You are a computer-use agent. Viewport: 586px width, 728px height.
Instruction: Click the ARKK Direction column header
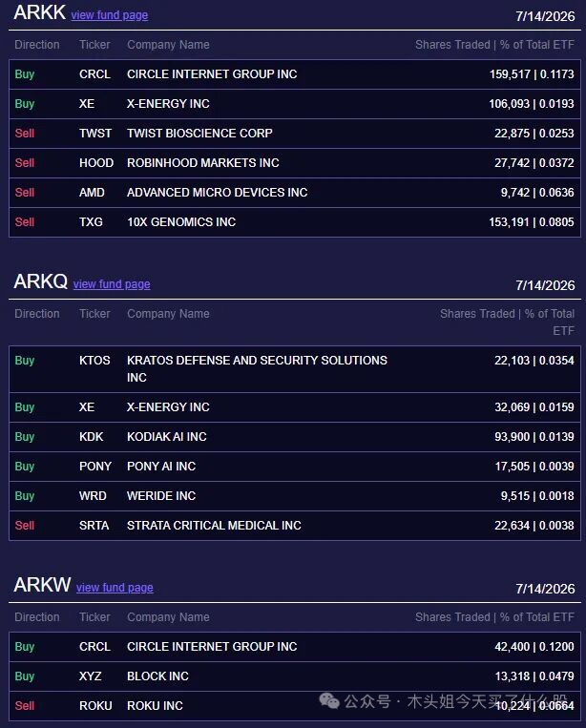click(x=37, y=45)
